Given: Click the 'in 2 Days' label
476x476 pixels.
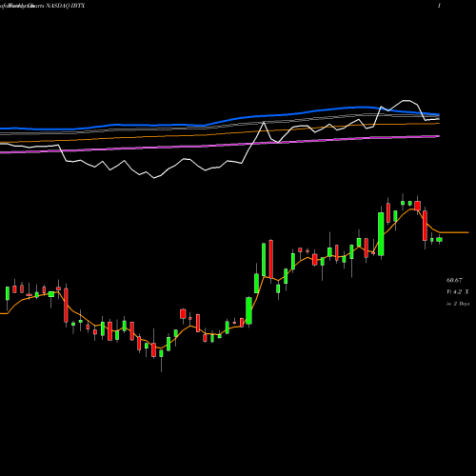Looking at the screenshot, I should (x=458, y=304).
